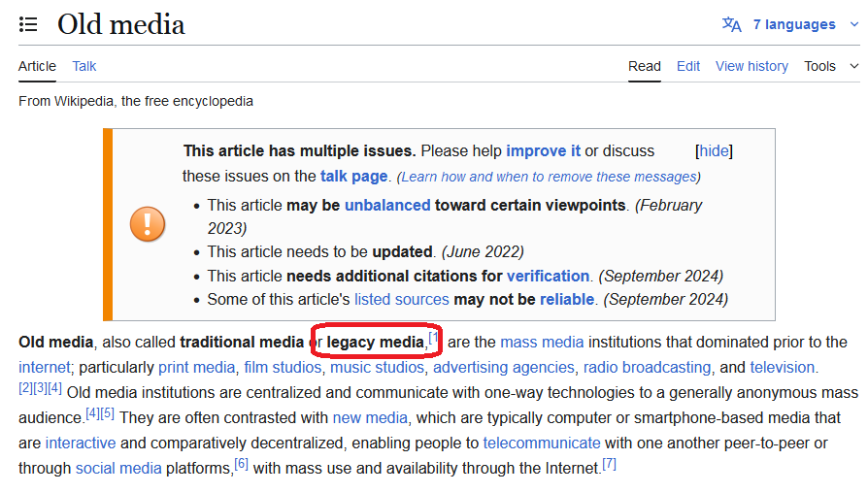Click the bold 'traditional media' text
Viewport: 868px width, 493px height.
(x=242, y=342)
